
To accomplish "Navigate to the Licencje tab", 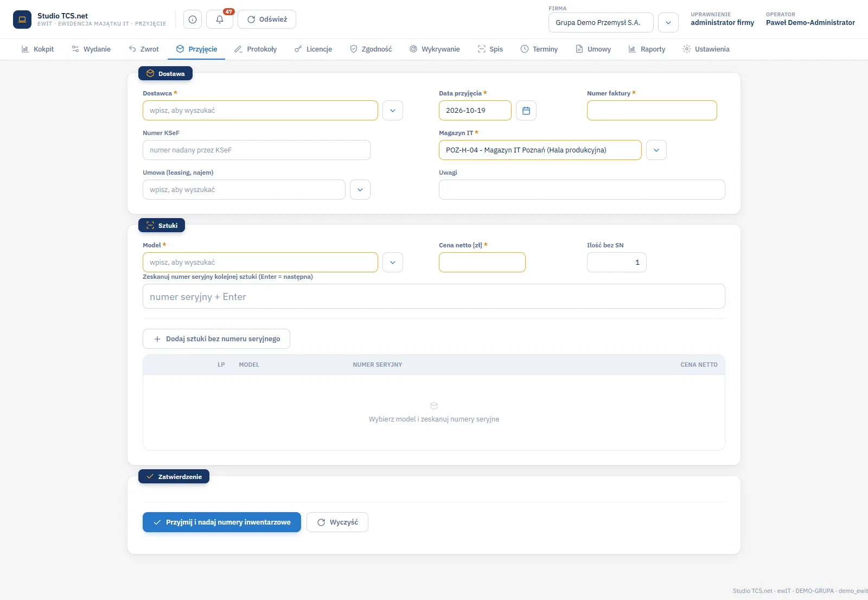I will pyautogui.click(x=314, y=49).
